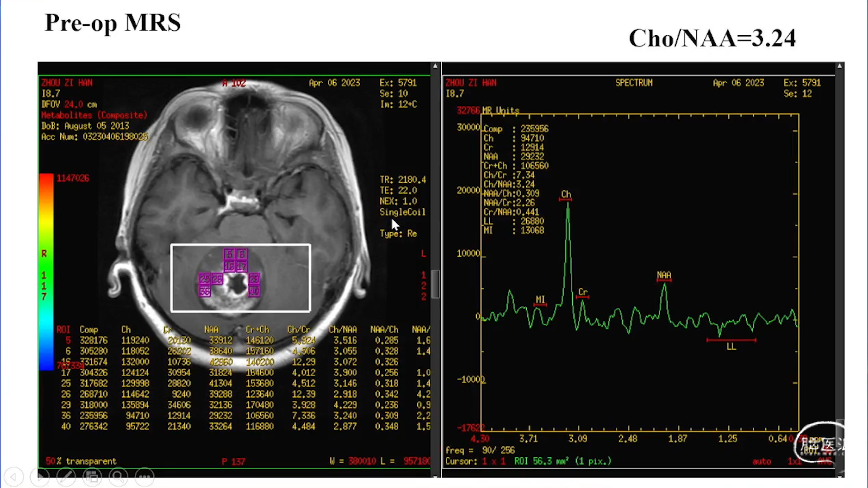Advance to next slide arrow button

coord(40,476)
